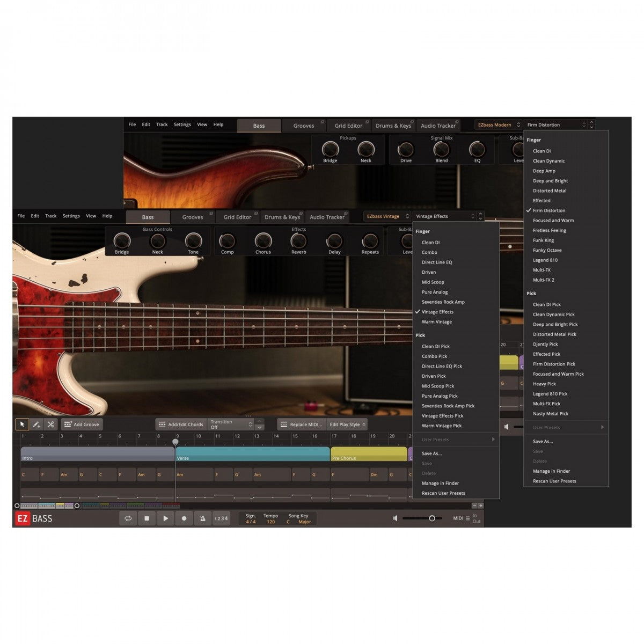Click the speaker volume icon in transport
644x644 pixels.
(396, 518)
